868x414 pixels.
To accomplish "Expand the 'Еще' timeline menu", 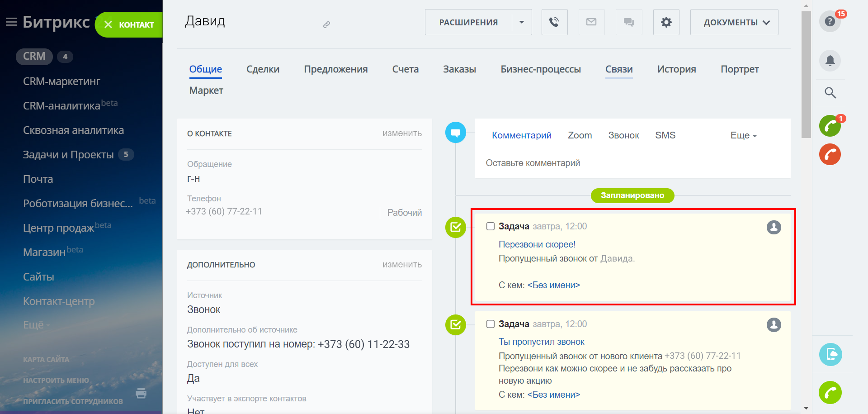I will click(743, 135).
